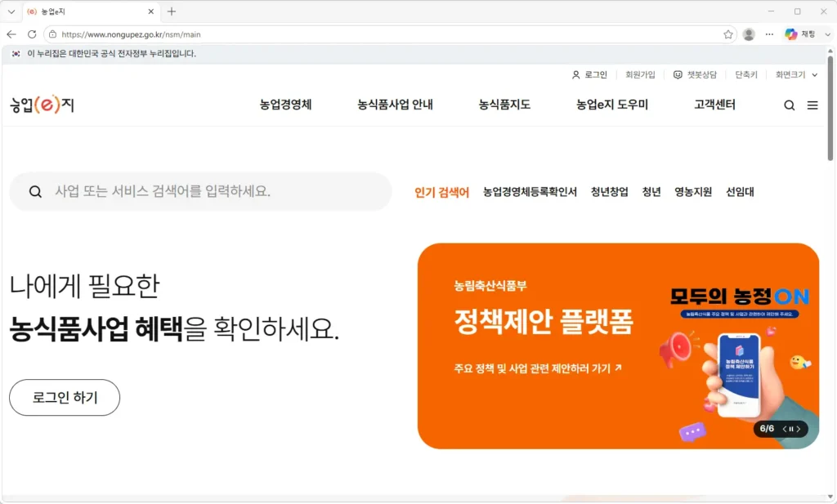Open the browser profile avatar
Image resolution: width=837 pixels, height=504 pixels.
(749, 34)
